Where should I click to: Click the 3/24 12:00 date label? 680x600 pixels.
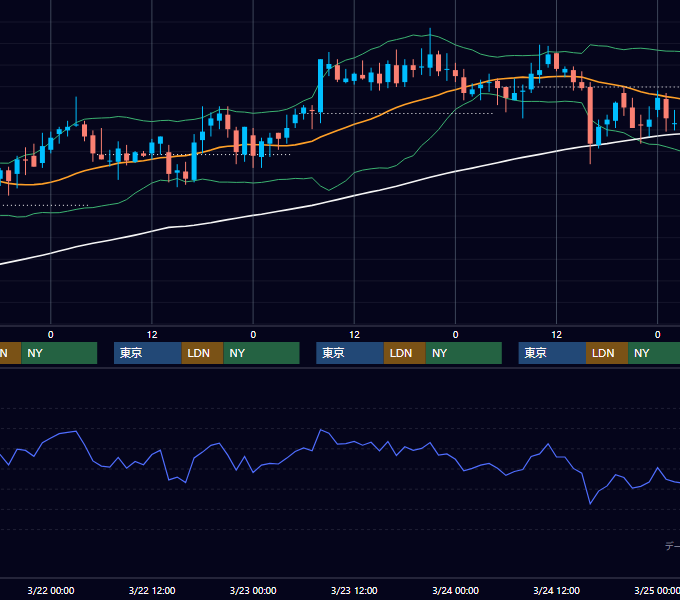coord(556,590)
